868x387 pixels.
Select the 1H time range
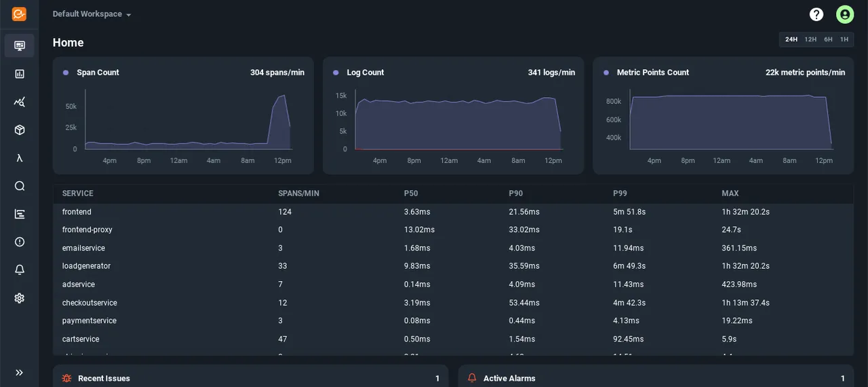tap(844, 39)
